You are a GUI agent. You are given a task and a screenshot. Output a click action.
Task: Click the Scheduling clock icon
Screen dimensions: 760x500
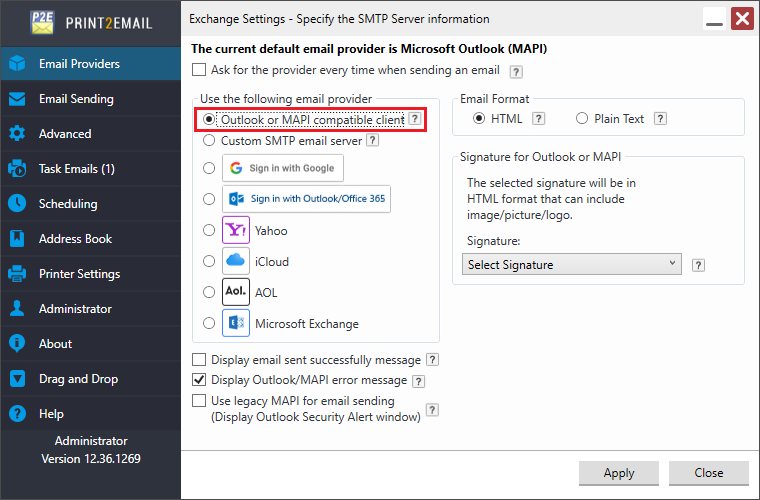point(17,203)
